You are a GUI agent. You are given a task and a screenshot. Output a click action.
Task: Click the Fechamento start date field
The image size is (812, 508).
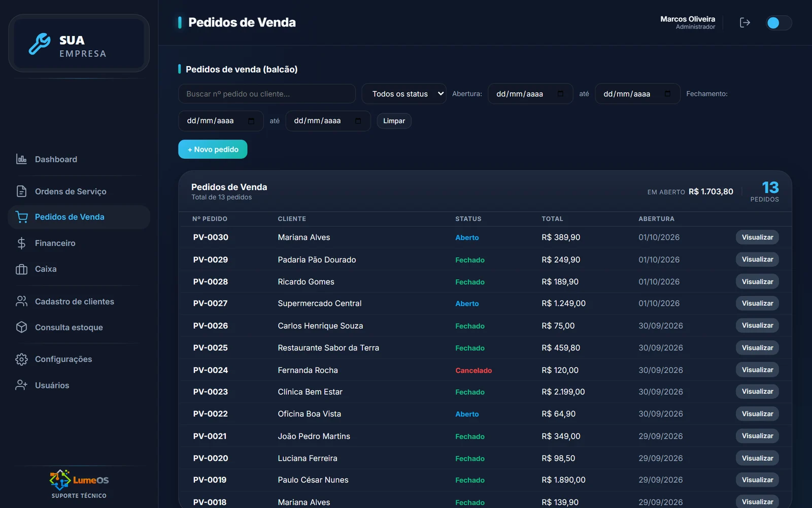click(x=221, y=121)
